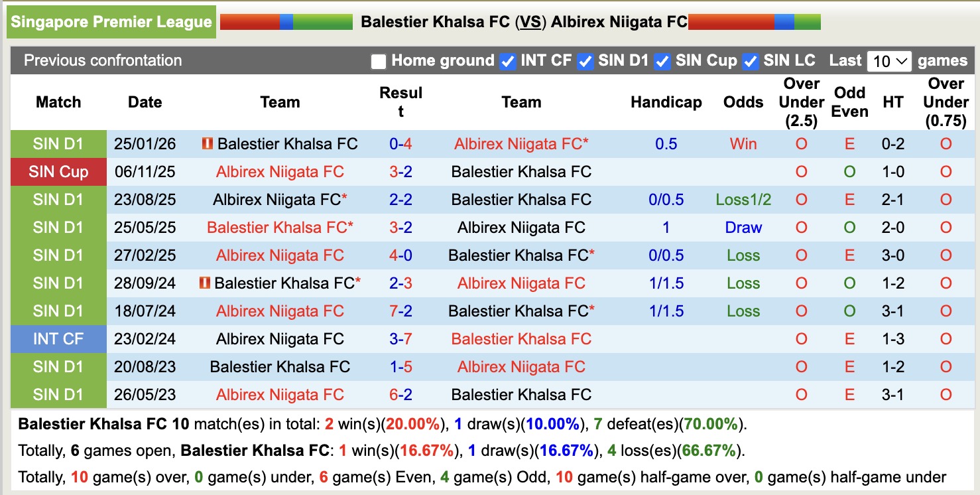The height and width of the screenshot is (495, 980).
Task: Select the INT CF badge on 23/02/24 row
Action: (58, 338)
